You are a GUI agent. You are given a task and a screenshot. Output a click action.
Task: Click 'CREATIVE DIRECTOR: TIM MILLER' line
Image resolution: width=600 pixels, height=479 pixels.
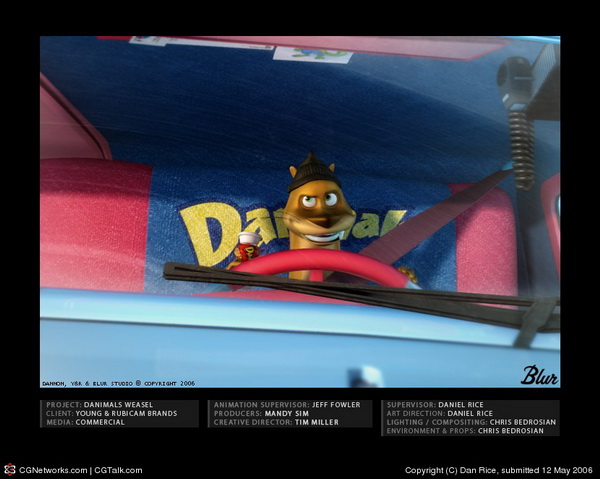(x=276, y=422)
